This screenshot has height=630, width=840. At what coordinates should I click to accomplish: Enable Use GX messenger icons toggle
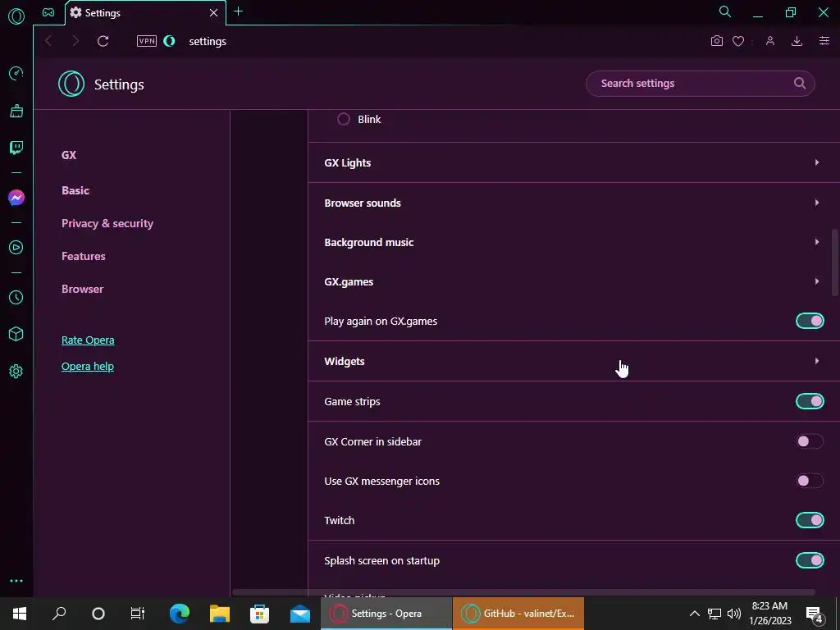point(810,481)
